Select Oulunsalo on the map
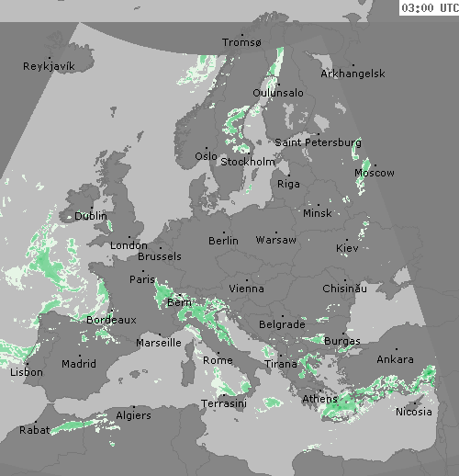459x476 pixels. point(278,93)
